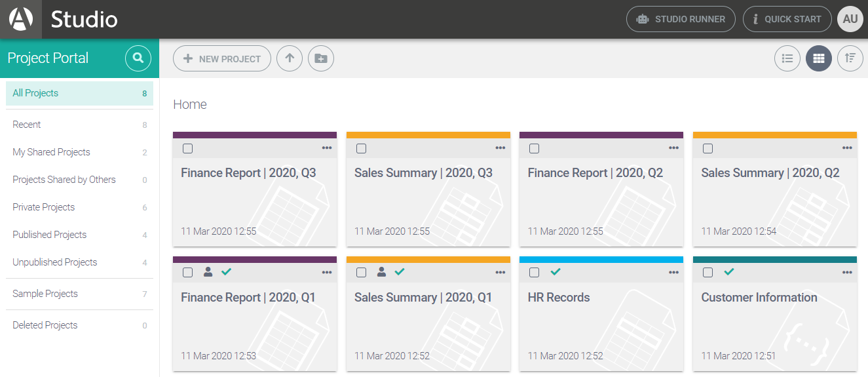Click the AU user avatar
Image resolution: width=868 pixels, height=377 pixels.
point(850,19)
